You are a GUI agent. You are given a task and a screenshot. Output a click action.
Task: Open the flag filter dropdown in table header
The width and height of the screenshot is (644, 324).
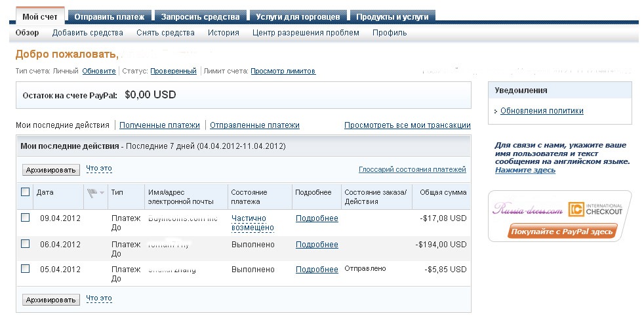point(95,193)
